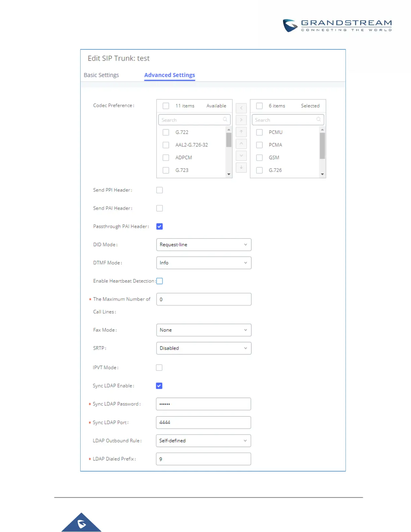The height and width of the screenshot is (532, 411).
Task: Switch to Basic Settings tab
Action: click(x=101, y=75)
